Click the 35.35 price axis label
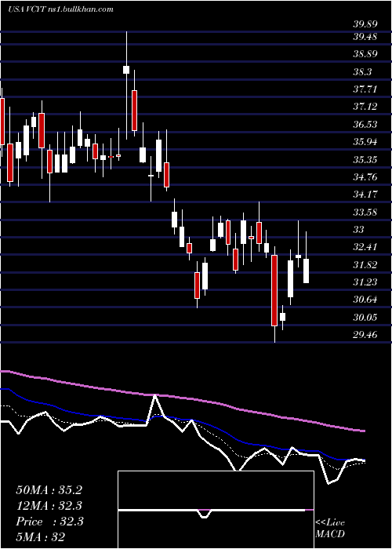 coord(365,160)
